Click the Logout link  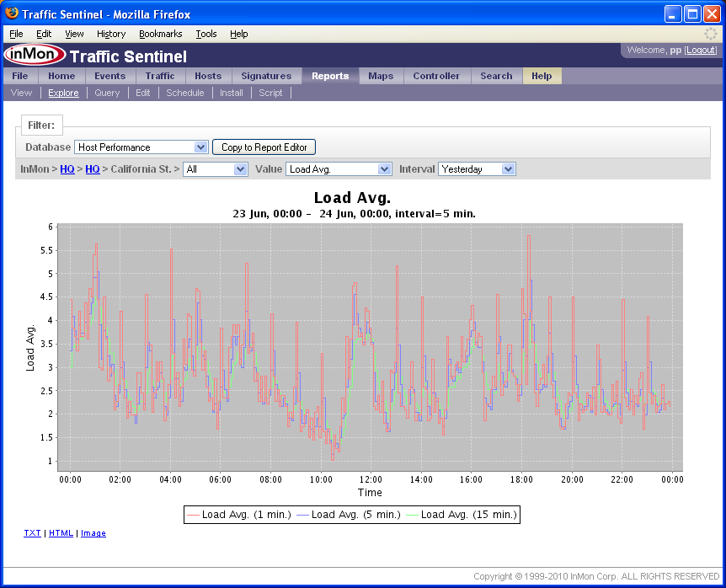coord(701,51)
